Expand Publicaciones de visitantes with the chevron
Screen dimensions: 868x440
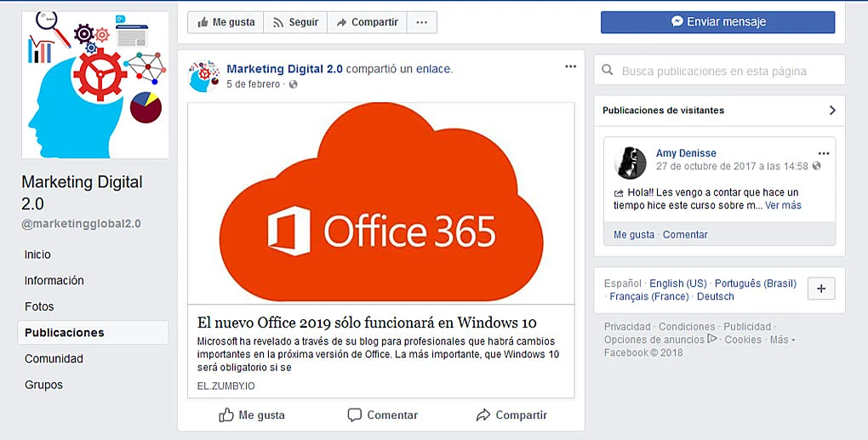pos(831,111)
